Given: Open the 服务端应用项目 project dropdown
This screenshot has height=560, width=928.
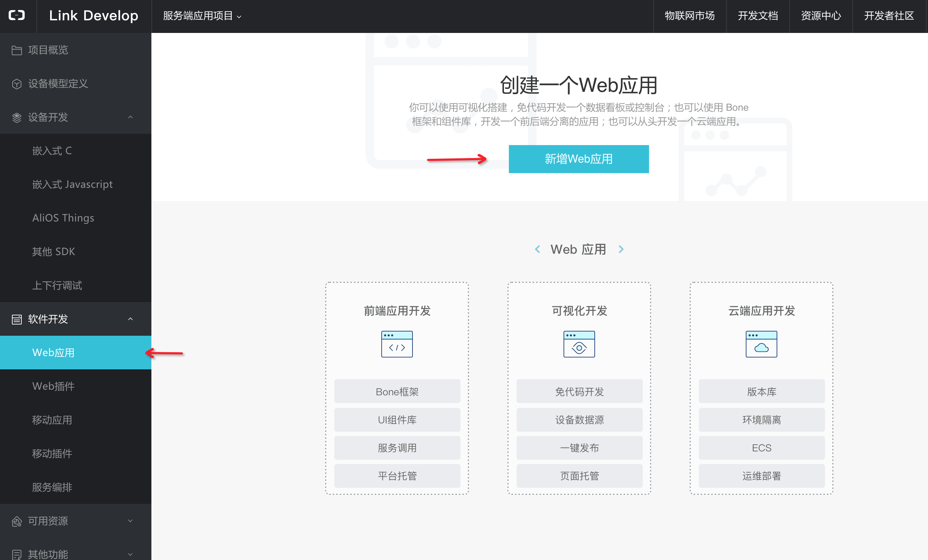Looking at the screenshot, I should pyautogui.click(x=202, y=16).
